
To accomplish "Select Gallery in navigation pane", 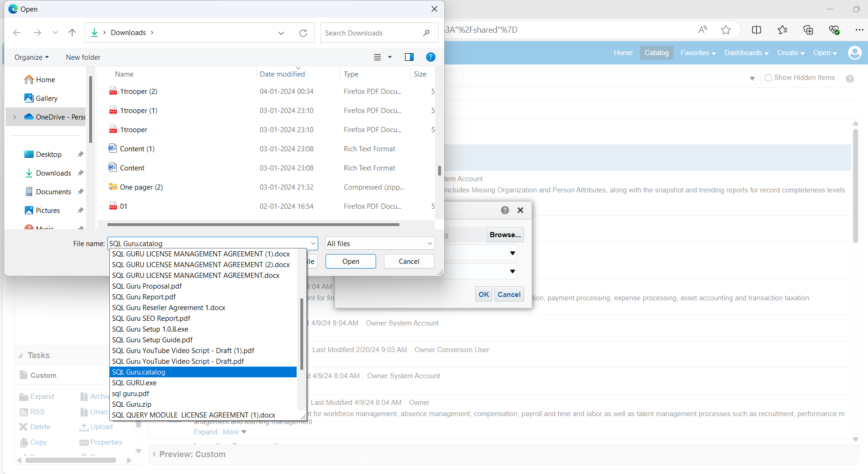I will (x=47, y=99).
